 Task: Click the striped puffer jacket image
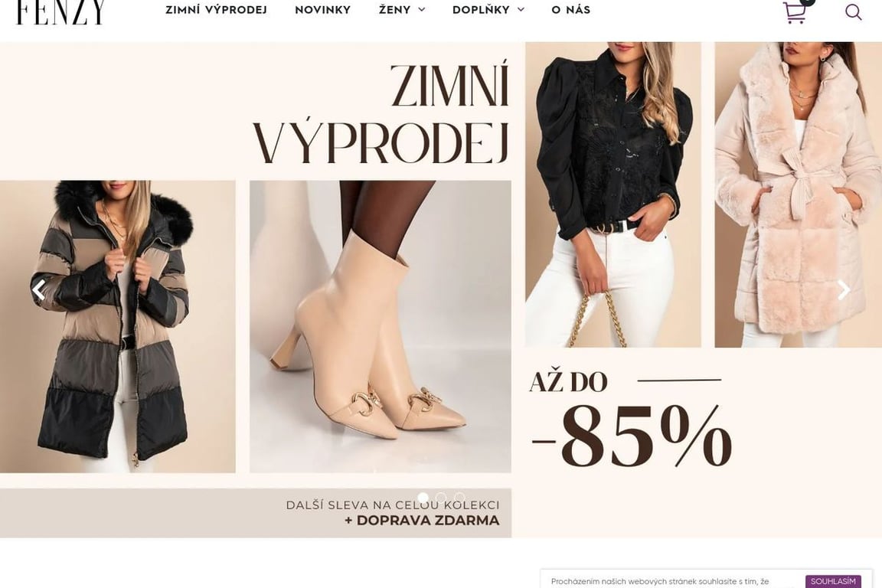[118, 326]
